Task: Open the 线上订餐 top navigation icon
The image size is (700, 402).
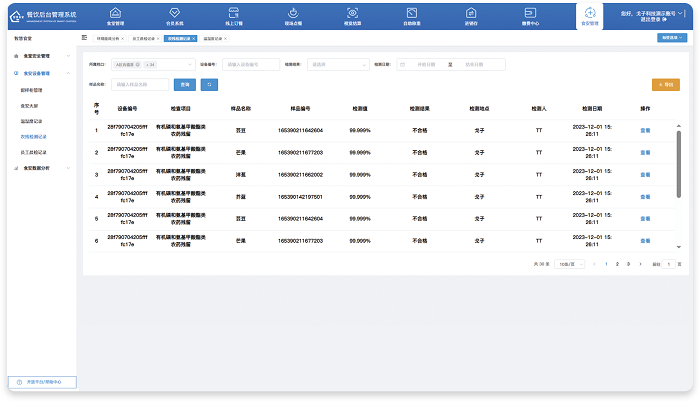Action: [x=233, y=15]
